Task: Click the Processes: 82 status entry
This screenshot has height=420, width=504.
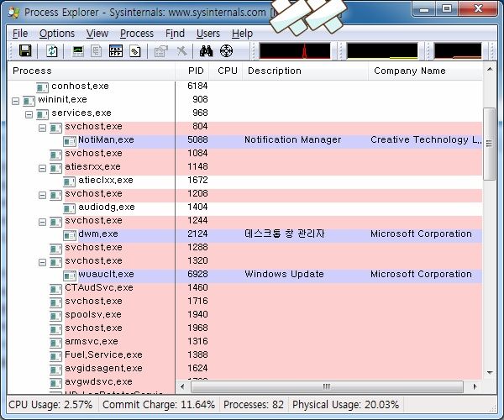Action: tap(254, 404)
